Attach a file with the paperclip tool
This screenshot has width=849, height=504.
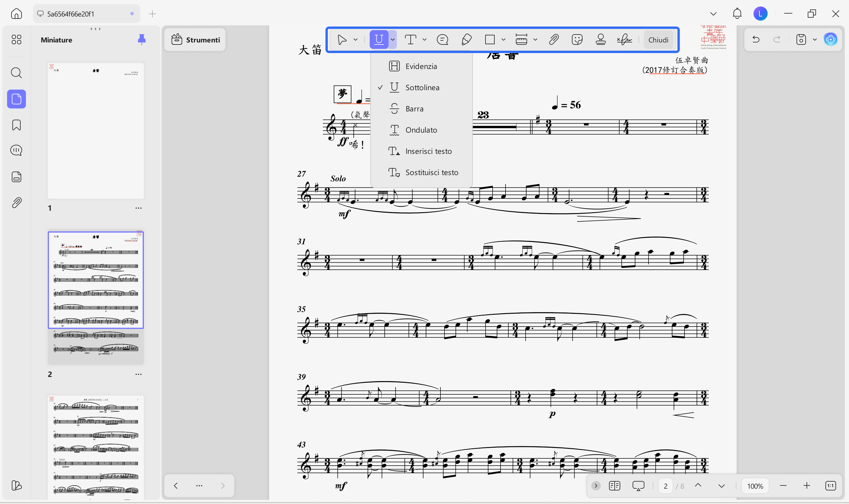554,40
